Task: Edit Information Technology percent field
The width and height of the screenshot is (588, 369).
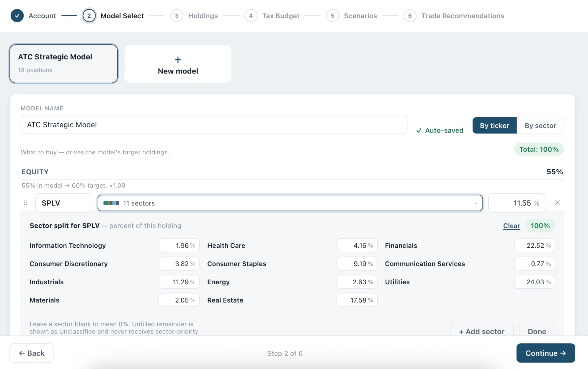Action: (179, 246)
